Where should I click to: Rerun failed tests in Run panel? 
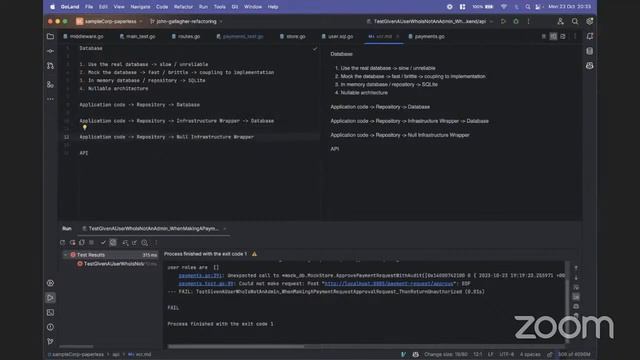point(72,242)
